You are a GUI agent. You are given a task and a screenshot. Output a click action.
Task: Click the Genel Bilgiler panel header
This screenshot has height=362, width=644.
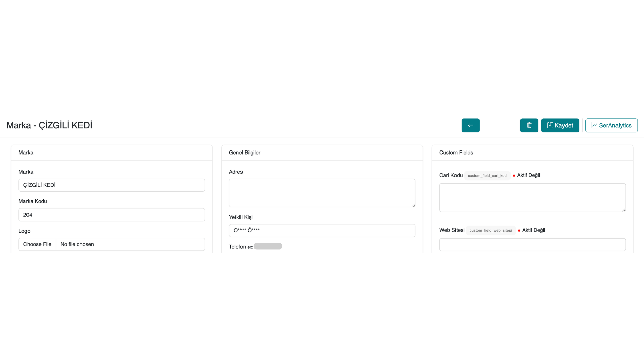(x=245, y=153)
